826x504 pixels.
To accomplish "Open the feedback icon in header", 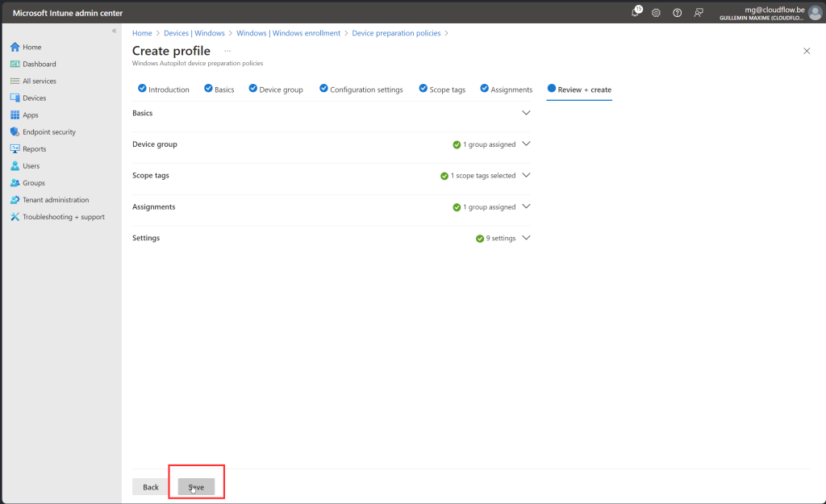I will point(699,13).
